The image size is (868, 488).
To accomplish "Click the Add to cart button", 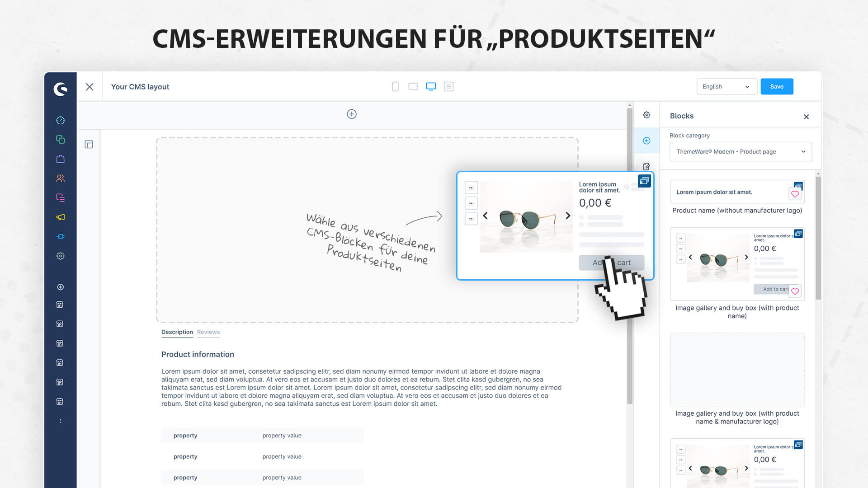I will [x=611, y=262].
